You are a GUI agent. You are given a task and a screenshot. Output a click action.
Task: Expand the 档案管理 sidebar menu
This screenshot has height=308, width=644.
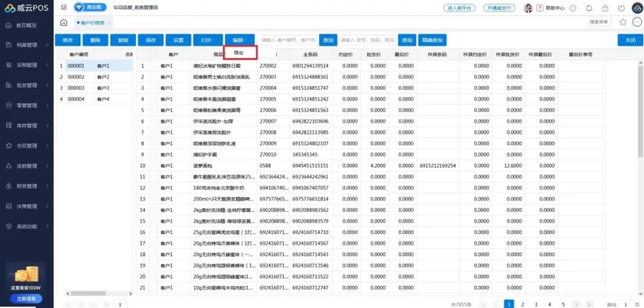tap(27, 45)
